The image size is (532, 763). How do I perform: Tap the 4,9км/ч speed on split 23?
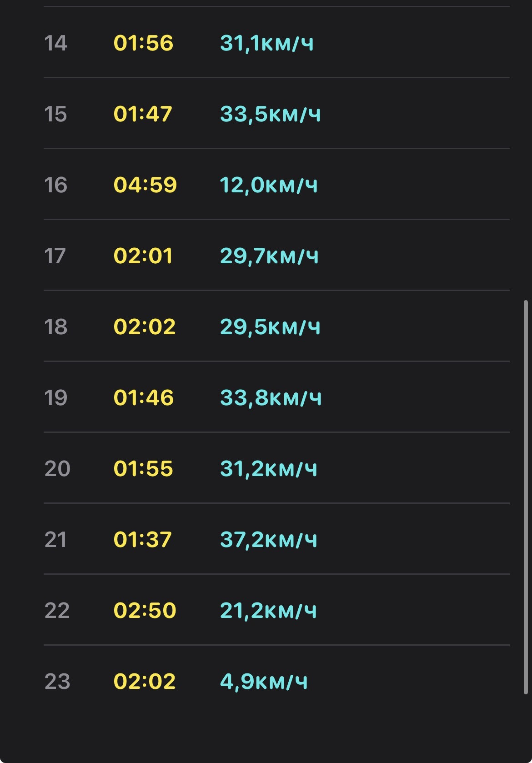264,682
